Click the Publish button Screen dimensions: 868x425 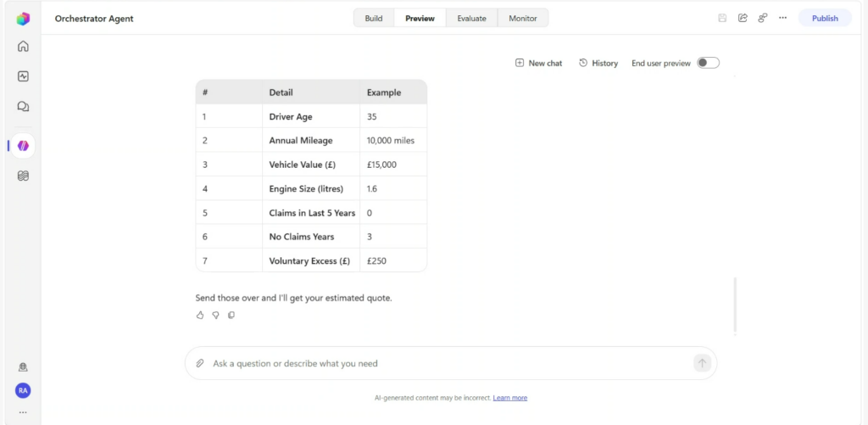coord(825,18)
